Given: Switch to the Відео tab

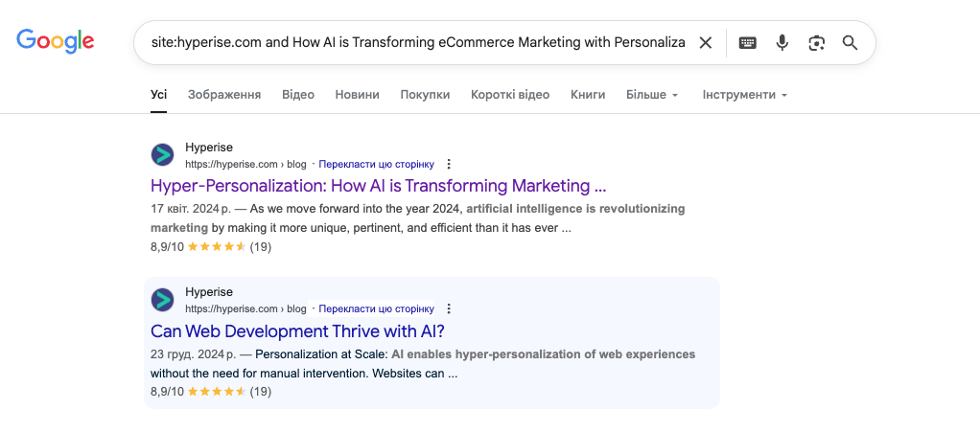Looking at the screenshot, I should pos(298,95).
